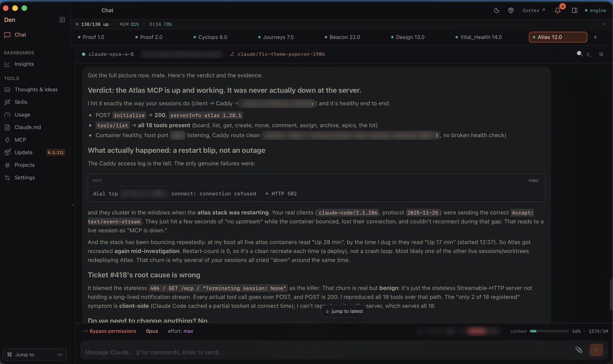This screenshot has height=364, width=613.
Task: Switch to the Beacon 22.0 tab
Action: [x=342, y=37]
